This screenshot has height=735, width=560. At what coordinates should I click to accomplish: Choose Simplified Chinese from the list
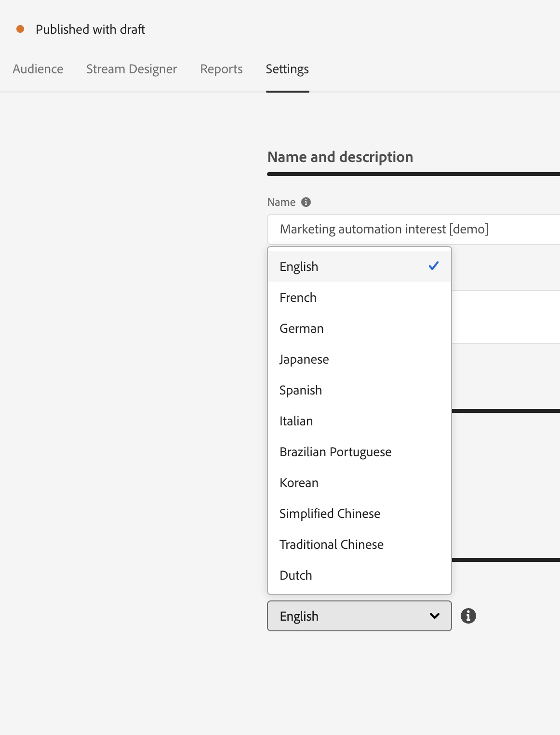point(330,514)
